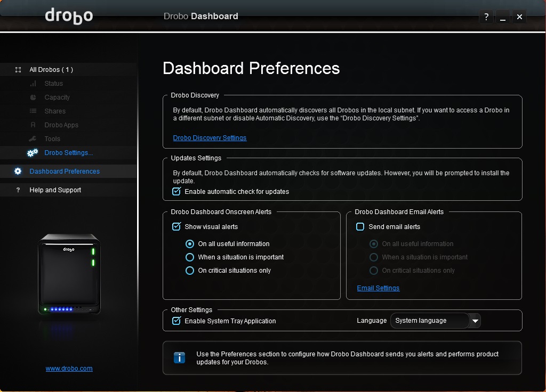Go to Status page

pos(54,84)
